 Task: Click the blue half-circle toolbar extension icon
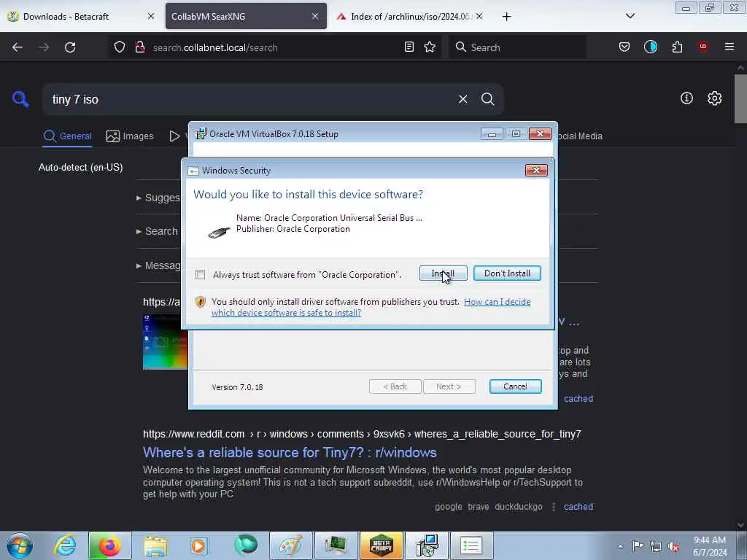point(650,47)
